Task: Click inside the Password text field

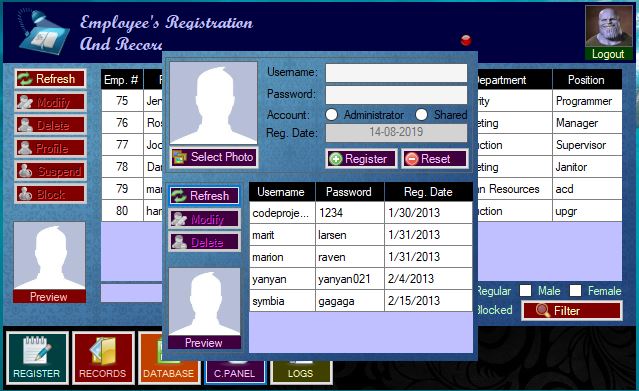Action: click(396, 95)
